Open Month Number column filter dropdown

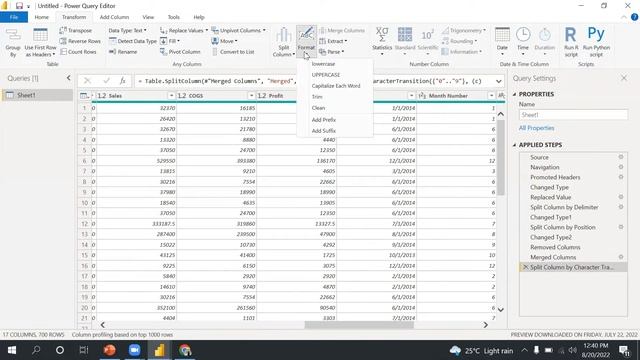(491, 96)
